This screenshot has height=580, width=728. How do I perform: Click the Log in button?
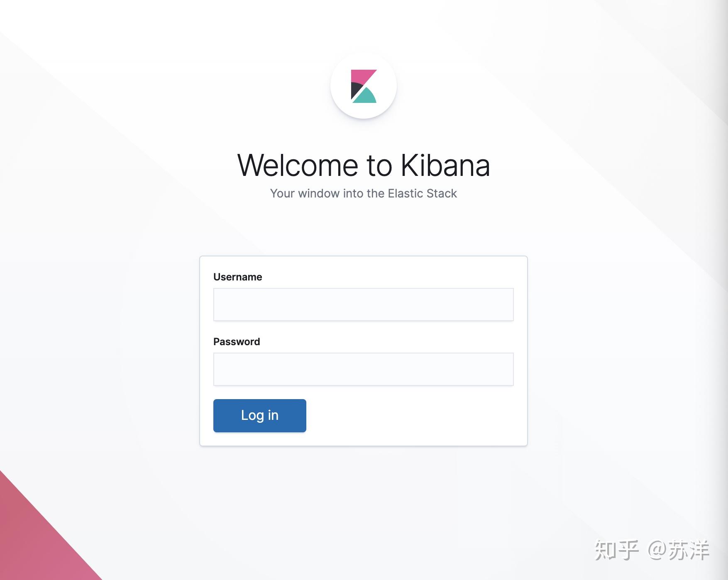click(x=260, y=416)
